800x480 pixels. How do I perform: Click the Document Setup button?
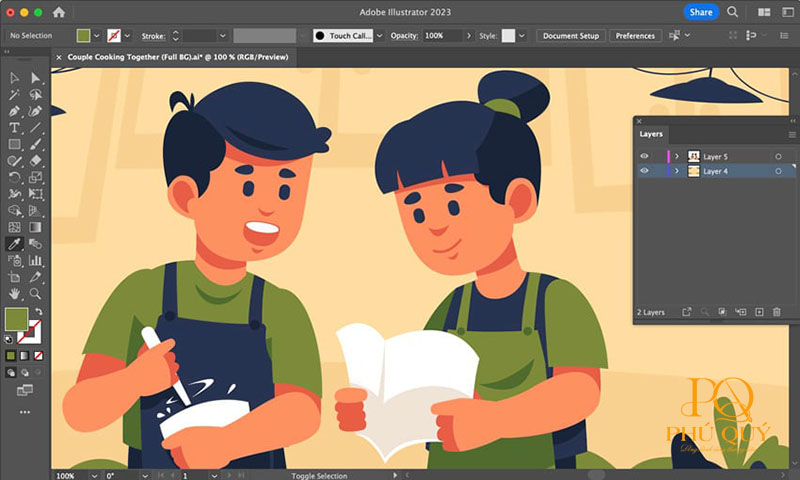[571, 36]
